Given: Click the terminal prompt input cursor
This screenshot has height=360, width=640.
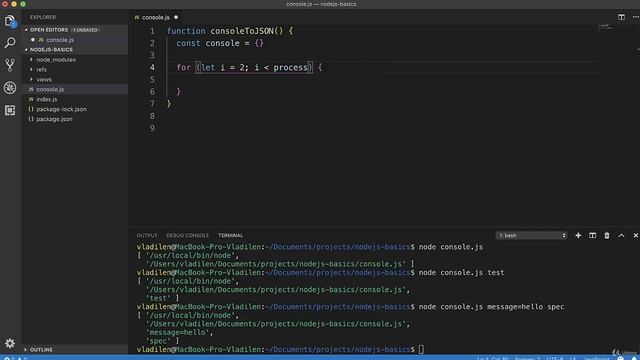Looking at the screenshot, I should [421, 349].
